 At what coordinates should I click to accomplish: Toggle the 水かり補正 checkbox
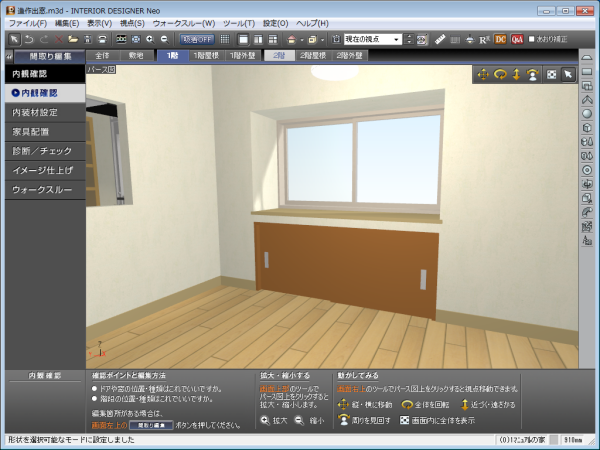[533, 39]
